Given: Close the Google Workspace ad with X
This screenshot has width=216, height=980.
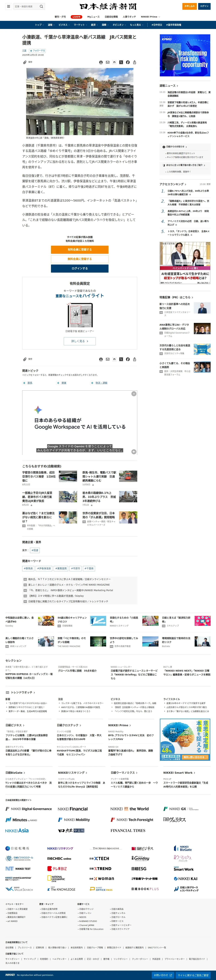Looking at the screenshot, I should [134, 394].
